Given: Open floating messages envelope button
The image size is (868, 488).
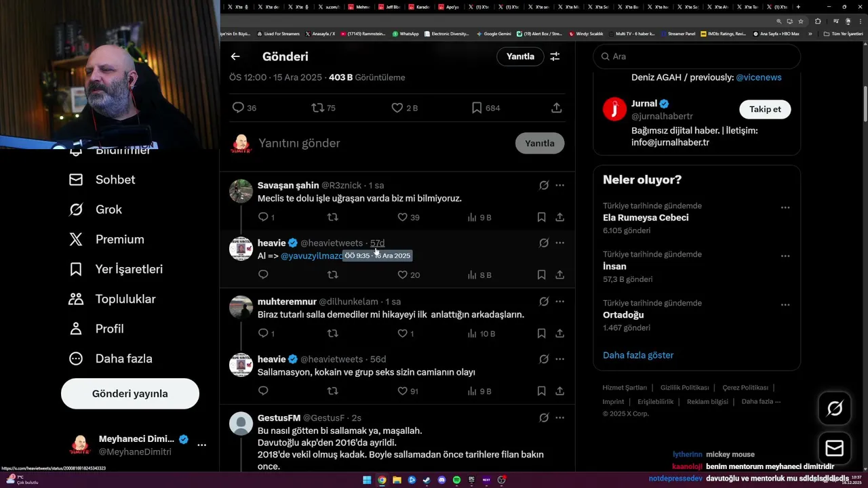Looking at the screenshot, I should 835,449.
